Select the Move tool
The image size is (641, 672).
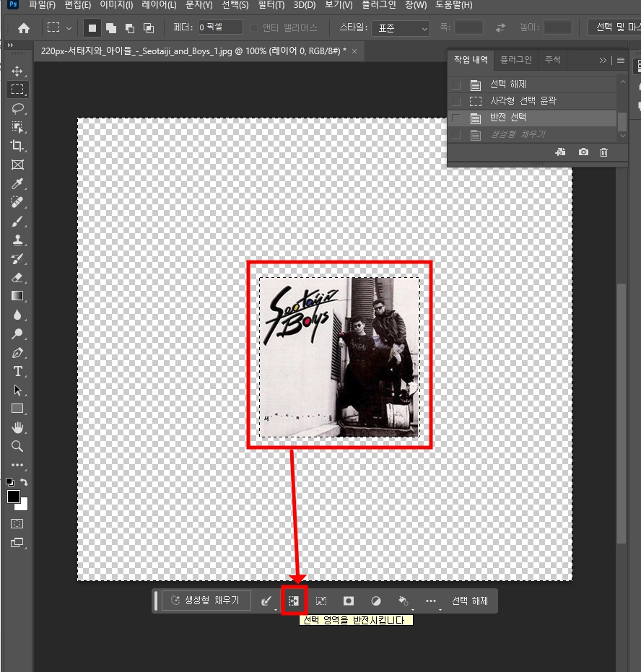(x=17, y=71)
